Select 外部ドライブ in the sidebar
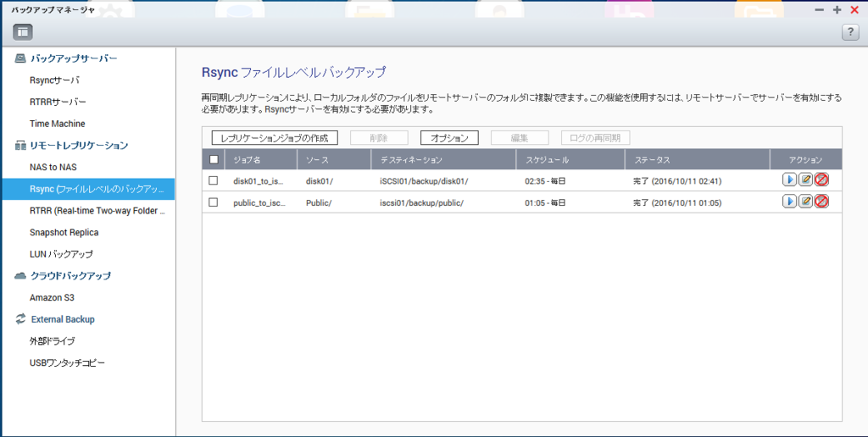Viewport: 868px width, 437px height. [x=52, y=340]
